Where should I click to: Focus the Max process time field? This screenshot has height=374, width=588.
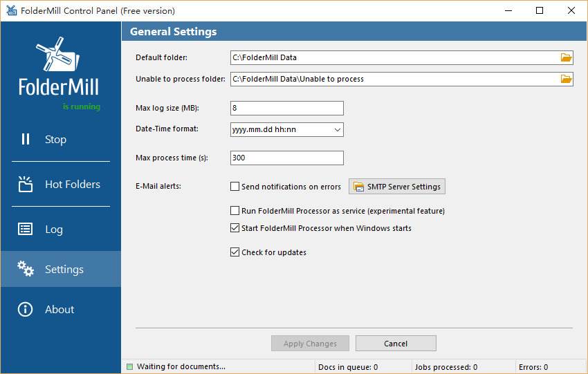pyautogui.click(x=287, y=158)
